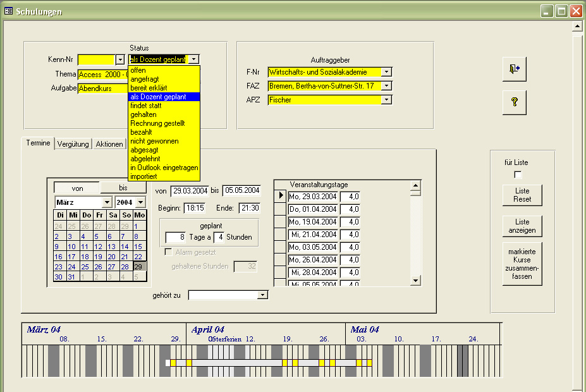The width and height of the screenshot is (586, 392).
Task: Select the row 'Mi, 28.04.2004'
Action: click(313, 273)
